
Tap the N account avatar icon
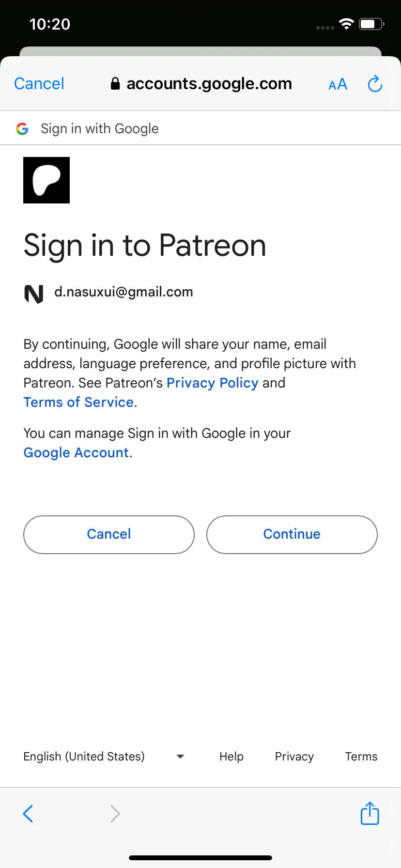pyautogui.click(x=34, y=294)
